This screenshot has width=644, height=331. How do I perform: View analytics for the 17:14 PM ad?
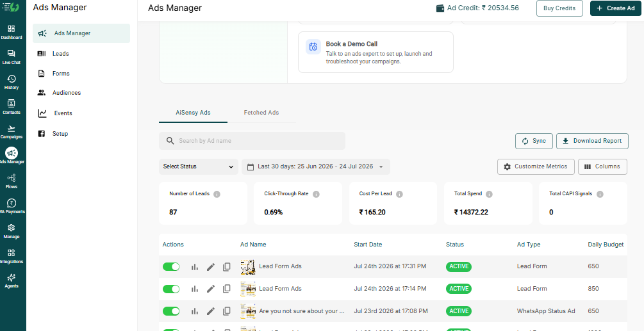click(x=195, y=289)
